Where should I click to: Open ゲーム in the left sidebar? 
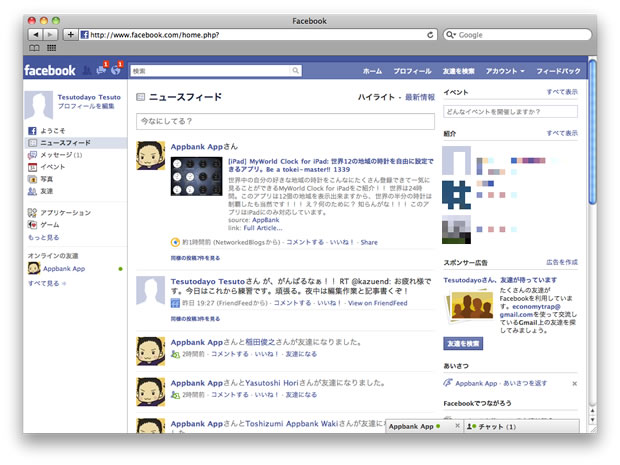(x=43, y=225)
